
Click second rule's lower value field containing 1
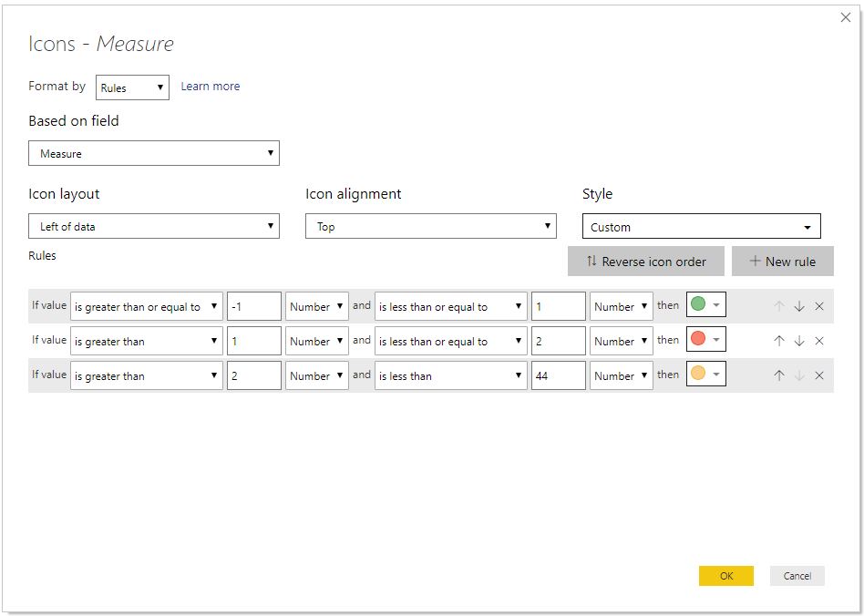[x=254, y=341]
